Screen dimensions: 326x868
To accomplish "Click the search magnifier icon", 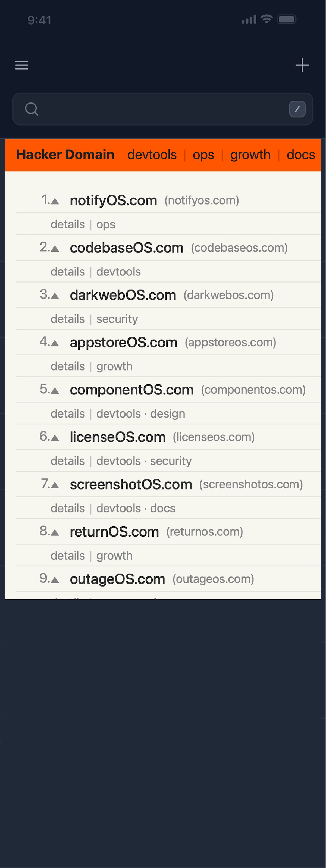I will coord(32,109).
